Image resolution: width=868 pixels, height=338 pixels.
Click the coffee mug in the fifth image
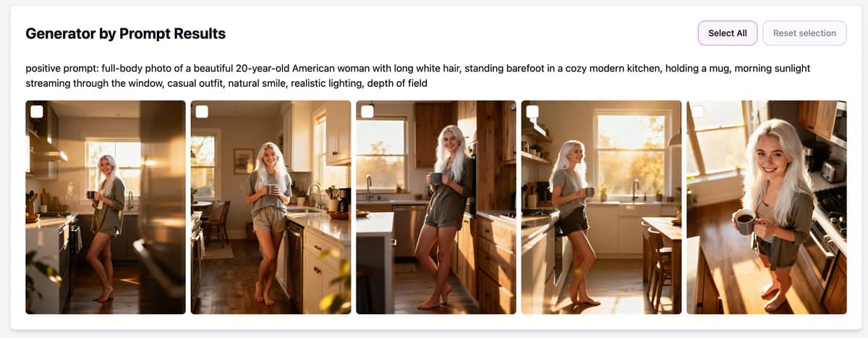[x=744, y=222]
